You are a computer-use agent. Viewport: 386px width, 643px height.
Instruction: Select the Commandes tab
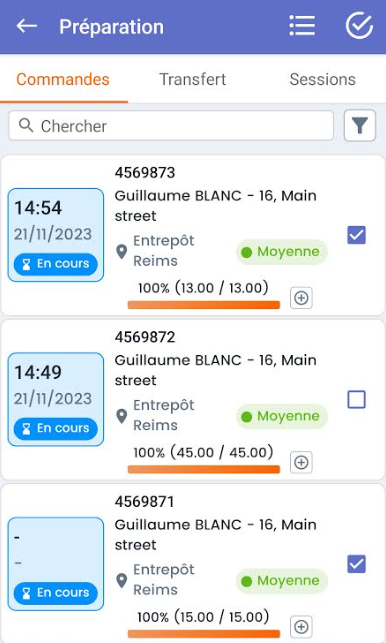[63, 79]
